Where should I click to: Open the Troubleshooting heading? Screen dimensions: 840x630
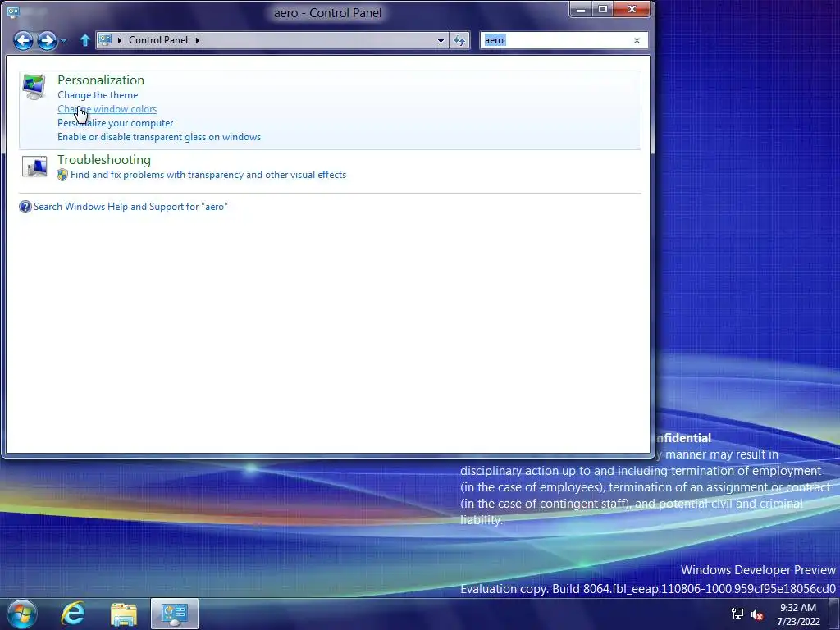[104, 160]
